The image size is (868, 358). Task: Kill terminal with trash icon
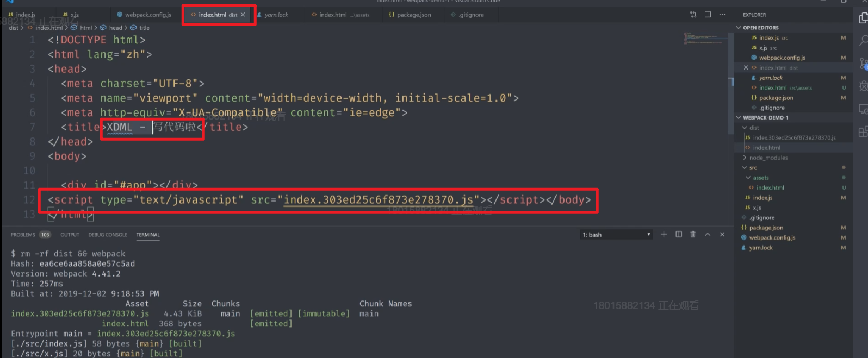pos(693,234)
